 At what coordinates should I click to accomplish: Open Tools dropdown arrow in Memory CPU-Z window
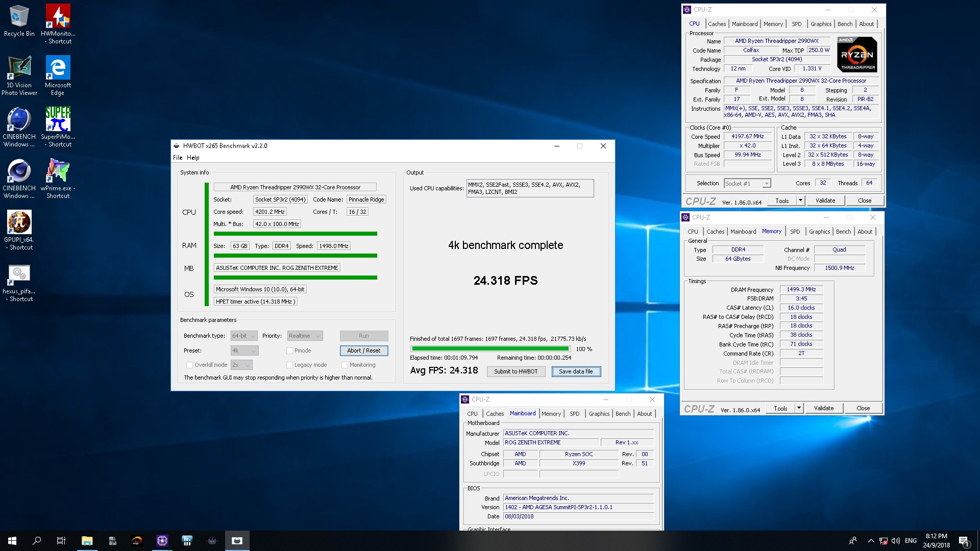799,408
